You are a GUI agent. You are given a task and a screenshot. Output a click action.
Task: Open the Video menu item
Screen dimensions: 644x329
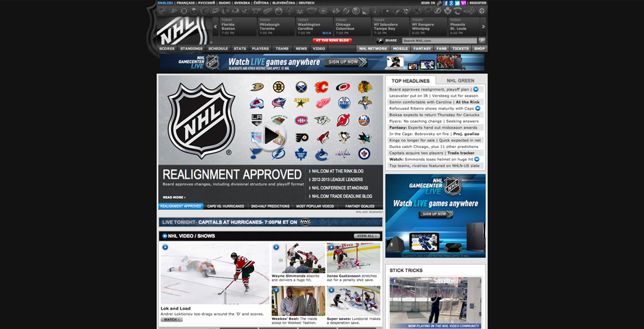click(x=319, y=49)
